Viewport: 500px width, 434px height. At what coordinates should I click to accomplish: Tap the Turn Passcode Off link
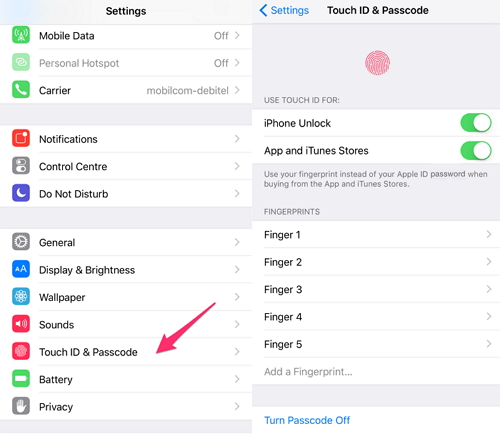(307, 420)
